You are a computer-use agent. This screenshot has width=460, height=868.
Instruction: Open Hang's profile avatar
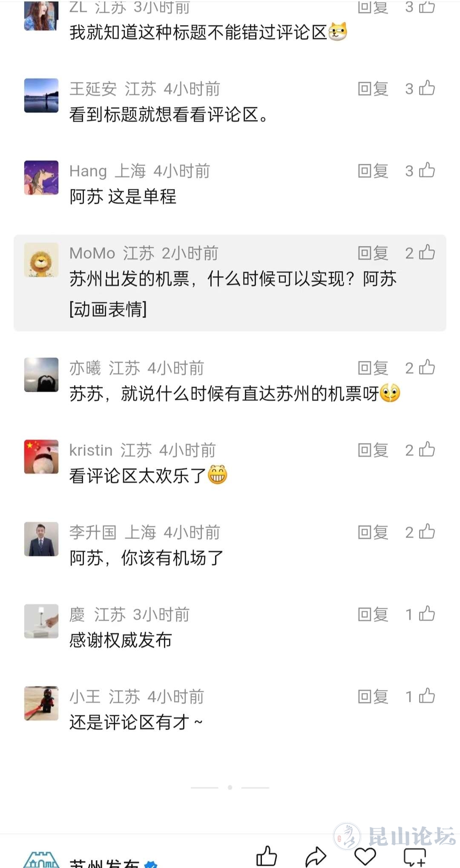pyautogui.click(x=41, y=177)
